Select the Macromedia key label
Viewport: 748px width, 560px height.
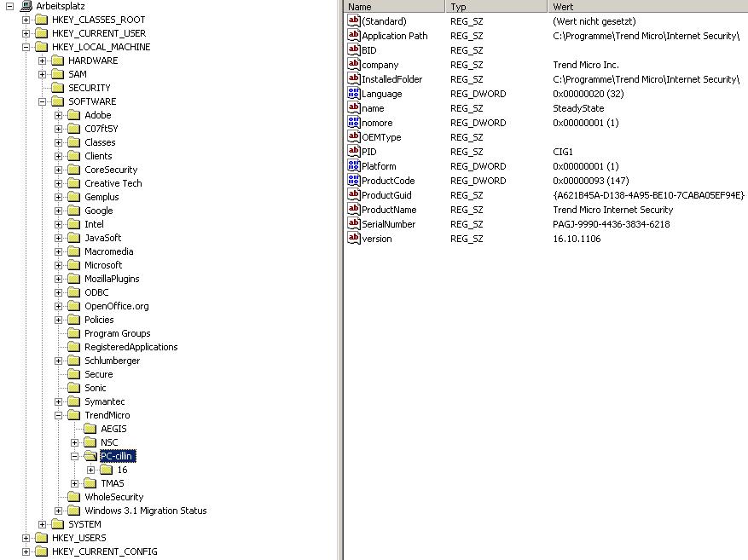[109, 251]
